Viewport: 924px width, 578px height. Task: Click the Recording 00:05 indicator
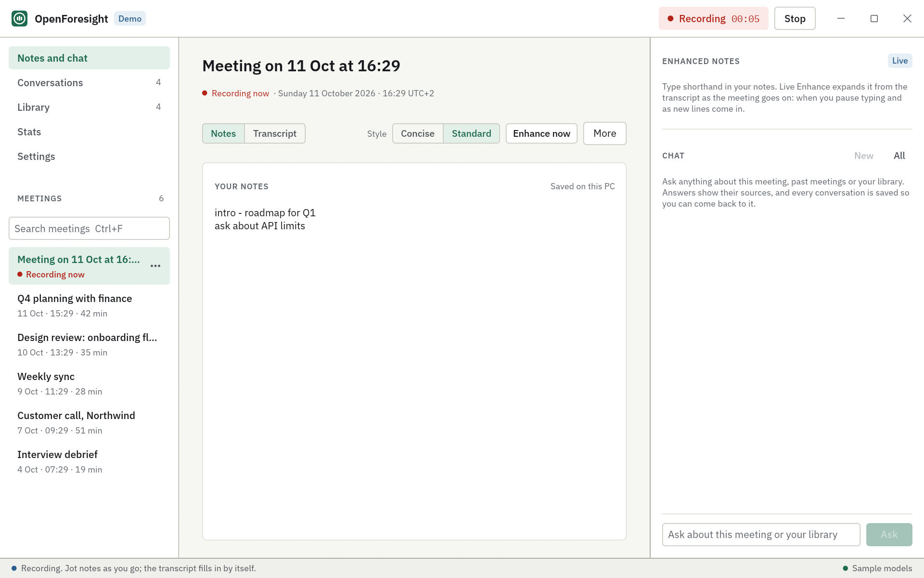pyautogui.click(x=713, y=19)
